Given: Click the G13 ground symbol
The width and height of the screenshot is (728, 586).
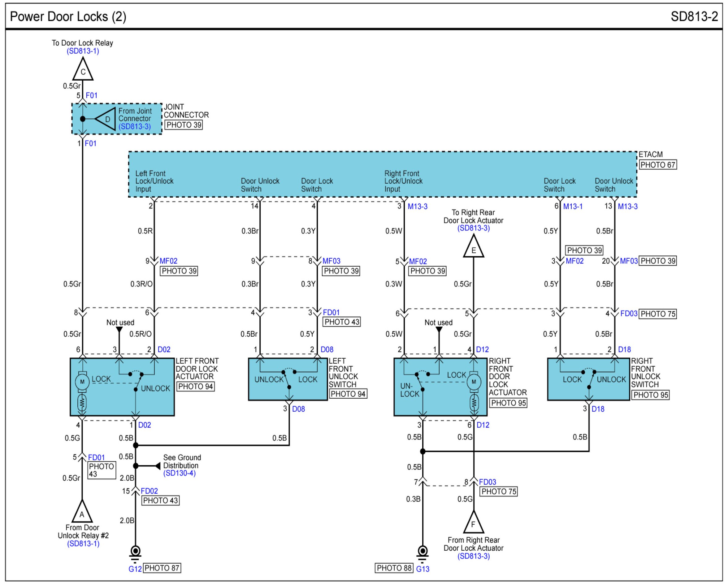Looking at the screenshot, I should (422, 552).
